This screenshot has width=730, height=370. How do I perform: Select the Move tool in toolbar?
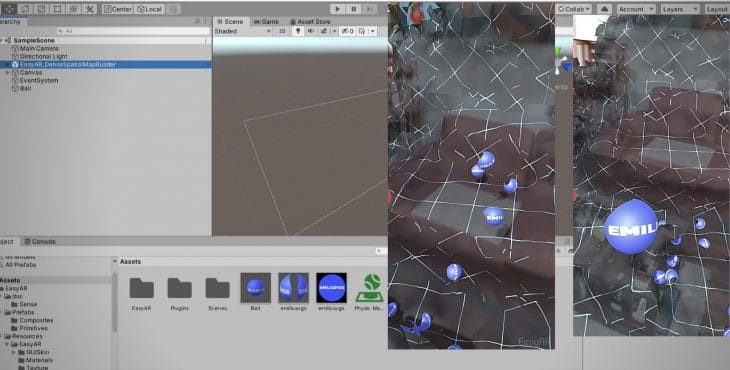point(9,9)
